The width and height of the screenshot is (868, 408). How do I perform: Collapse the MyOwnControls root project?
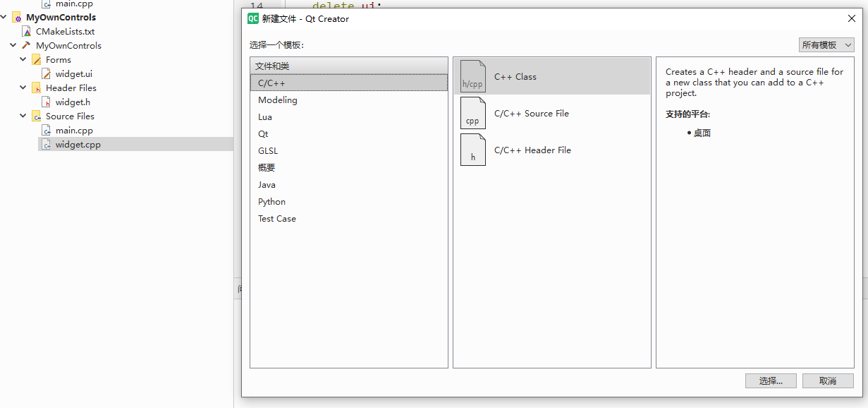click(4, 18)
